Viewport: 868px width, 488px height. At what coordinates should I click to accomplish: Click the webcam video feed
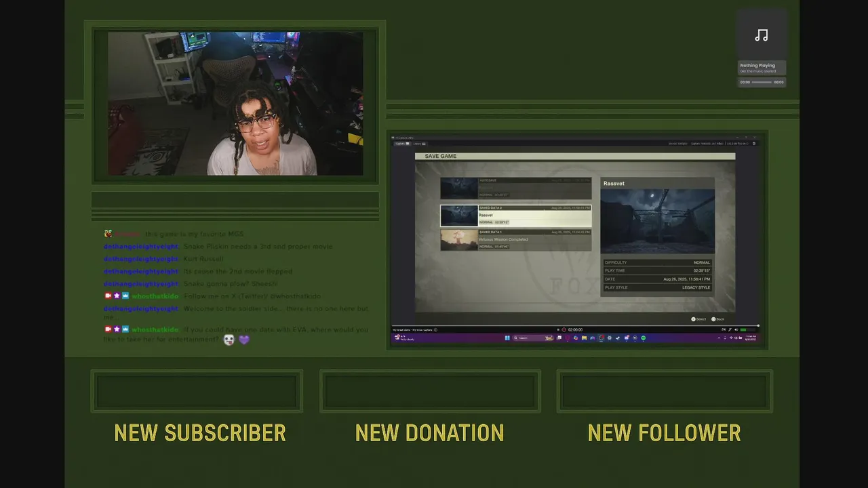pos(235,104)
